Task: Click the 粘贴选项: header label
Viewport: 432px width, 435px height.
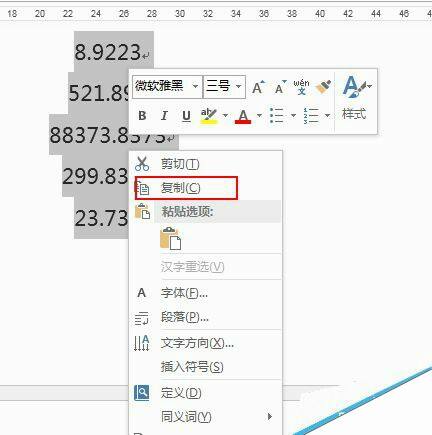Action: click(x=187, y=211)
